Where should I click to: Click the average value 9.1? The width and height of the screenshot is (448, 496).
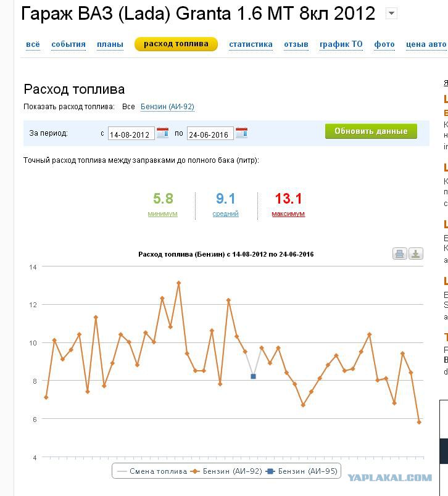[x=226, y=199]
